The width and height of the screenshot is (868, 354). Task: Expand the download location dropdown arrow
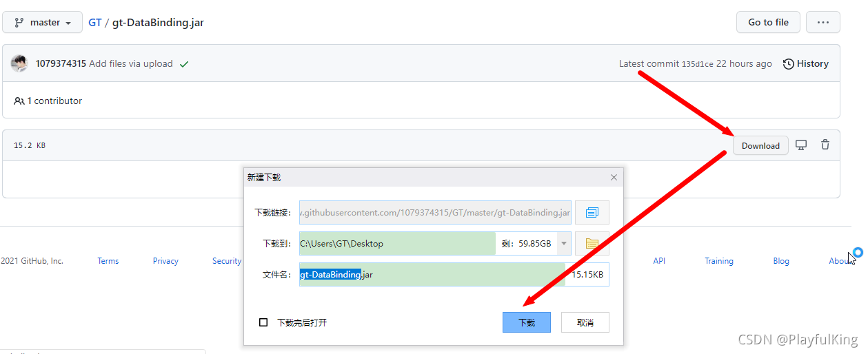pyautogui.click(x=564, y=243)
